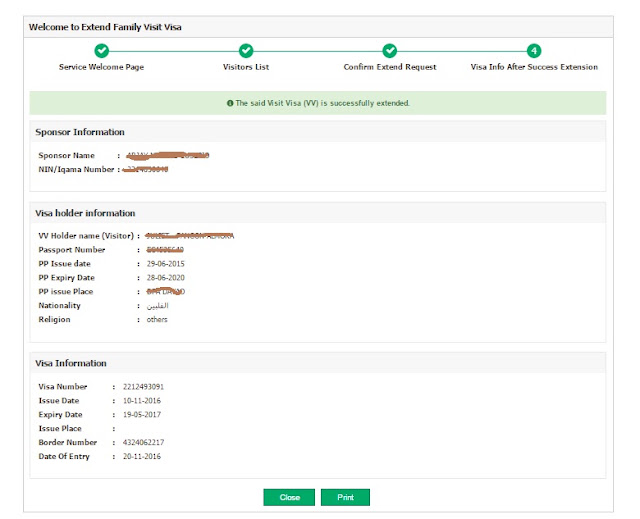Click the visa expiry date 19-05-2017
Screen dimensions: 640x519
click(142, 415)
